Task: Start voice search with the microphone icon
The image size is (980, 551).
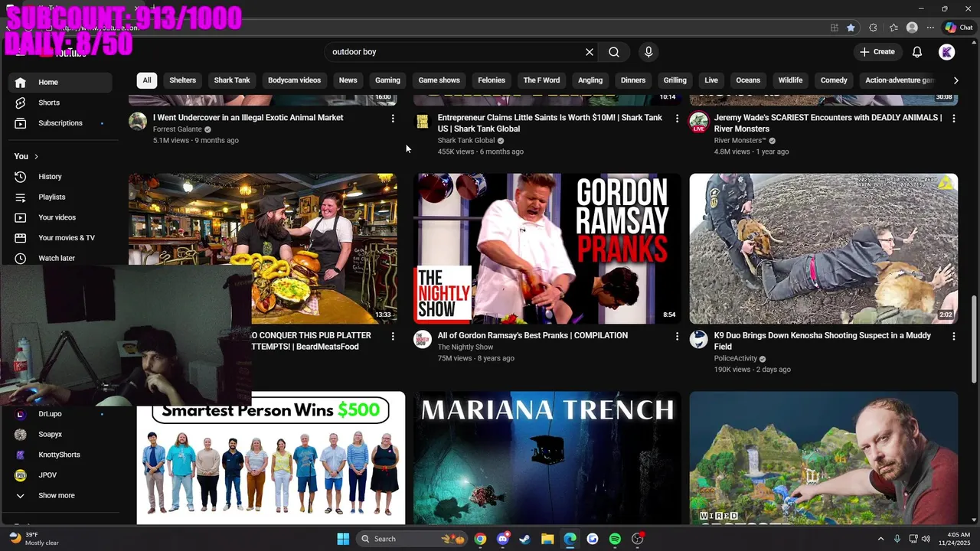Action: [x=648, y=52]
